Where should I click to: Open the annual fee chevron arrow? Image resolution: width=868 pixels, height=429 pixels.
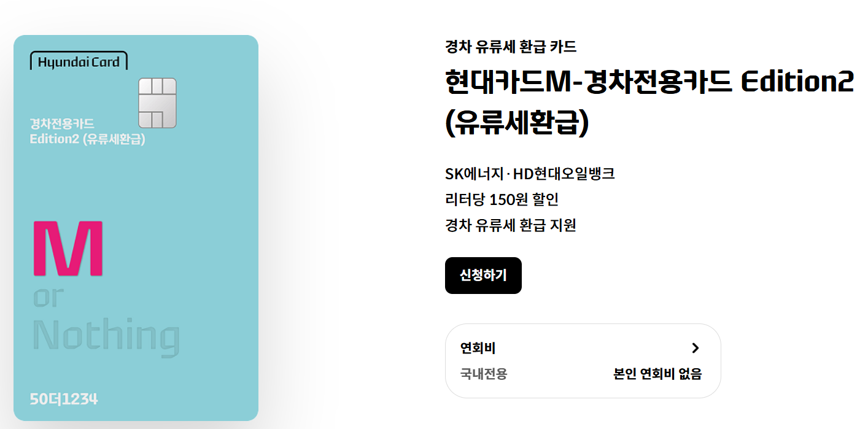click(696, 348)
